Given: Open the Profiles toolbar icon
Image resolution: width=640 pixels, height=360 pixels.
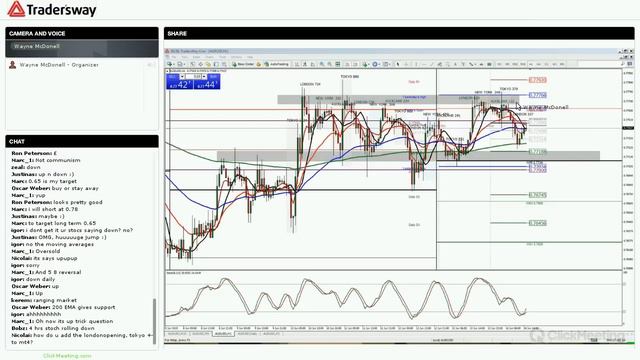Looking at the screenshot, I should point(180,64).
